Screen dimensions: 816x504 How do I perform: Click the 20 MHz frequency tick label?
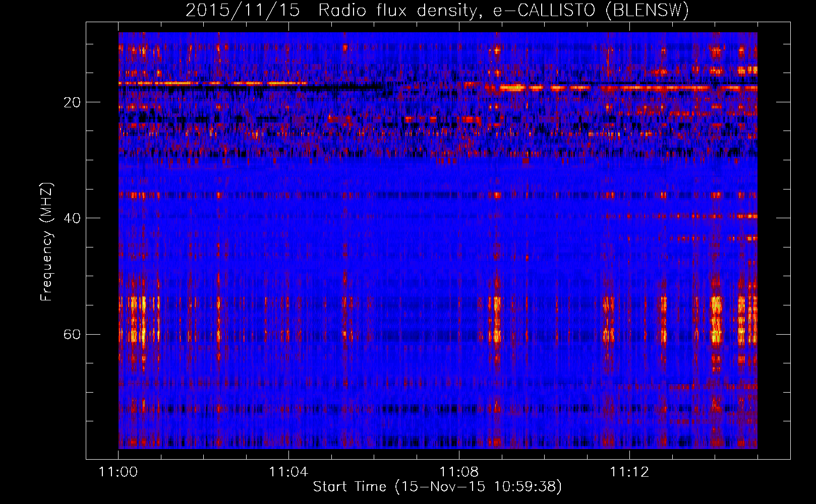click(x=72, y=102)
